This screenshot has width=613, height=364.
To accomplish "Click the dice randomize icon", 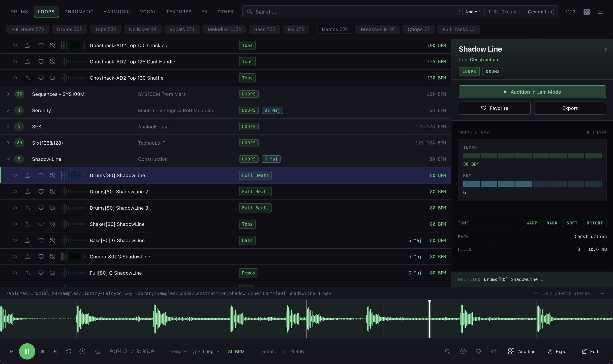I will click(x=587, y=12).
